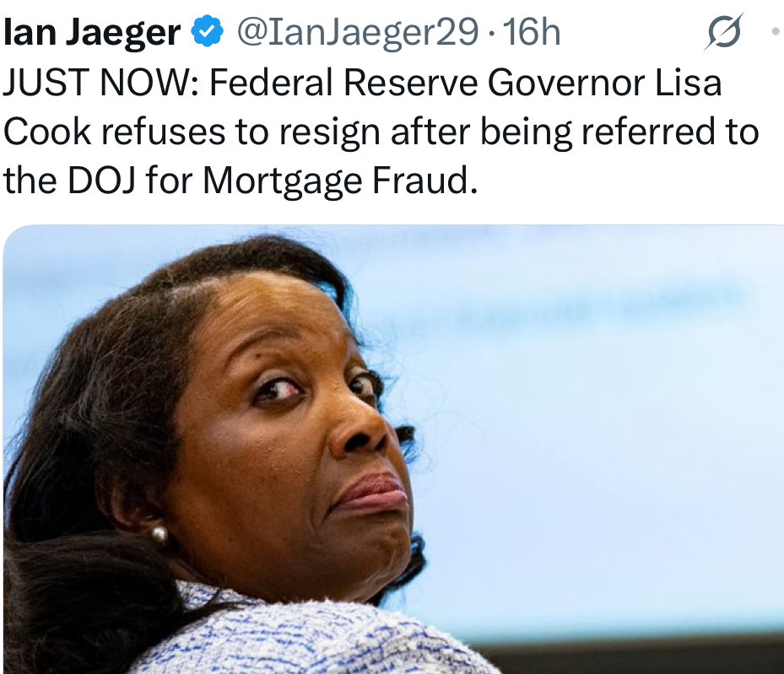The height and width of the screenshot is (674, 784).
Task: Click the separator dot before 16h
Action: pyautogui.click(x=491, y=34)
